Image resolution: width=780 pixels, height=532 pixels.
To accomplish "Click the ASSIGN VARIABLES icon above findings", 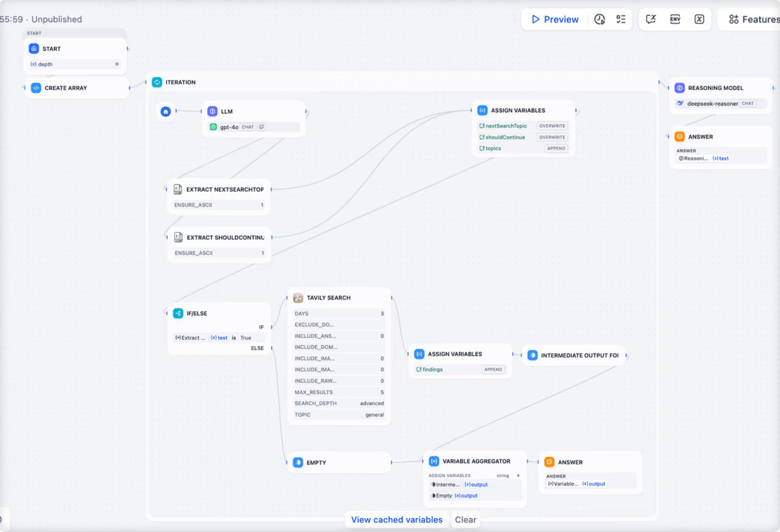I will pos(419,354).
